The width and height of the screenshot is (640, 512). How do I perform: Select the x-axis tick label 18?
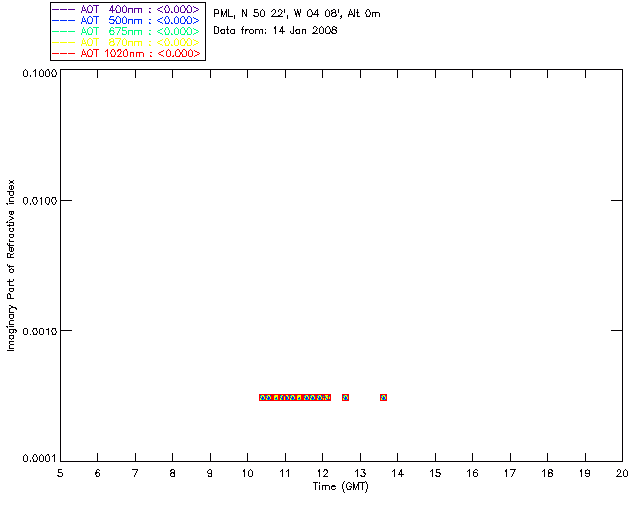[547, 473]
